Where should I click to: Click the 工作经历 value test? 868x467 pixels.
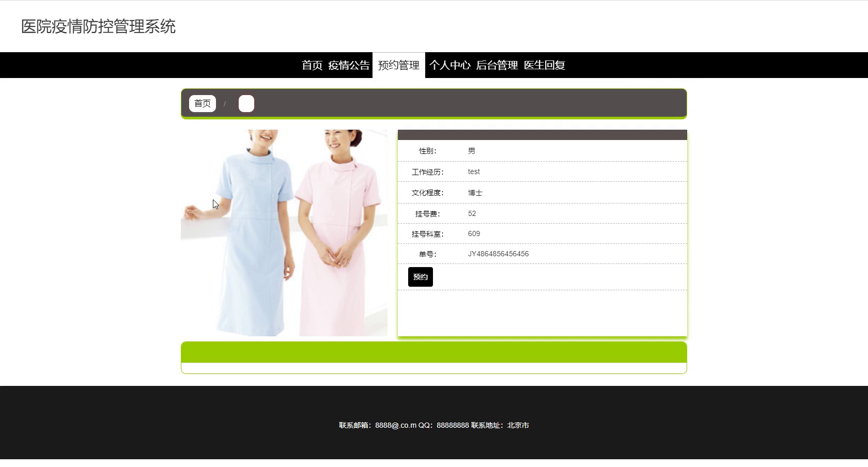(x=474, y=172)
